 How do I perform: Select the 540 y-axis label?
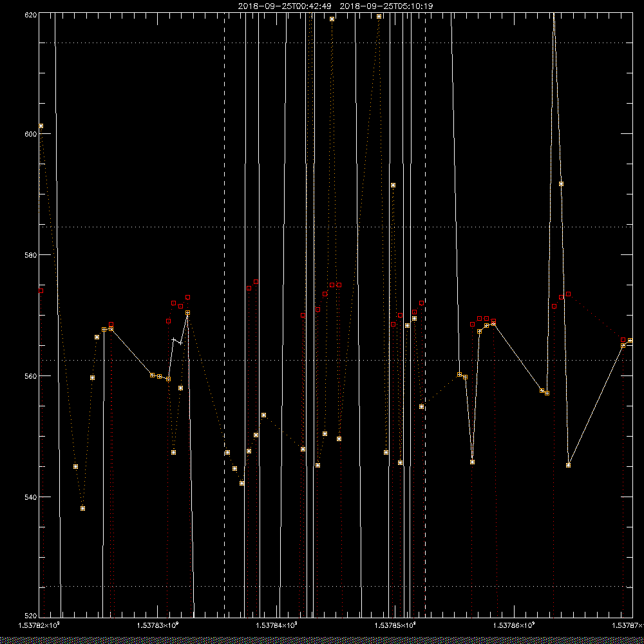[31, 497]
